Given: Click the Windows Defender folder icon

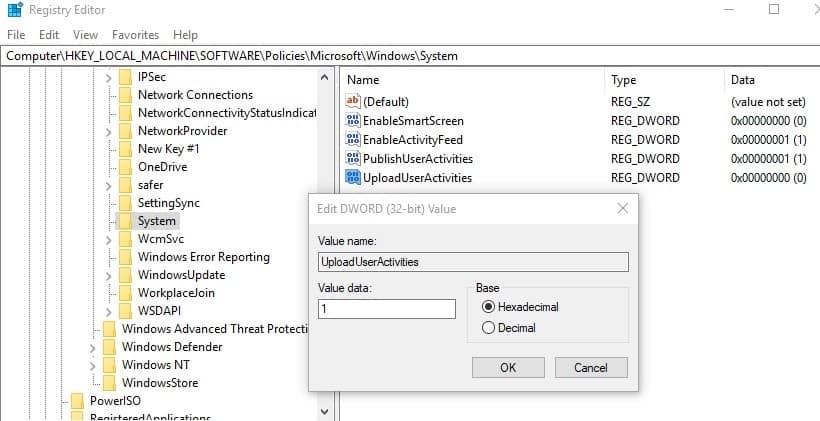Looking at the screenshot, I should click(x=109, y=347).
